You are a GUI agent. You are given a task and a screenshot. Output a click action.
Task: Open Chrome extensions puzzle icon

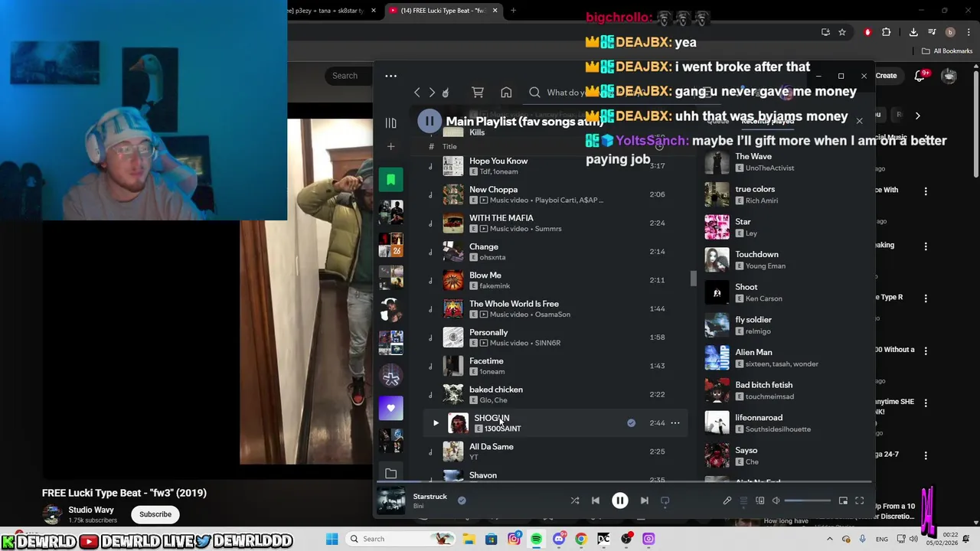887,32
